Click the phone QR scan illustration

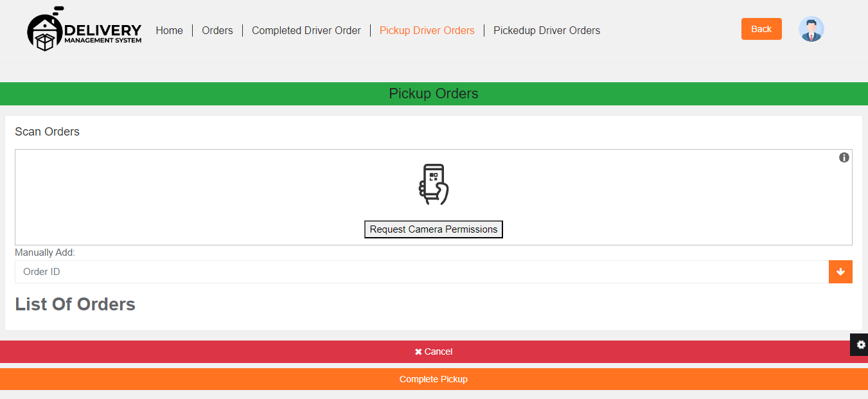pos(434,184)
